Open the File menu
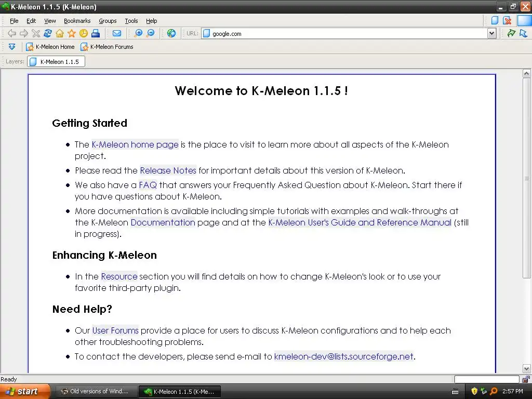532x399 pixels. pos(14,21)
